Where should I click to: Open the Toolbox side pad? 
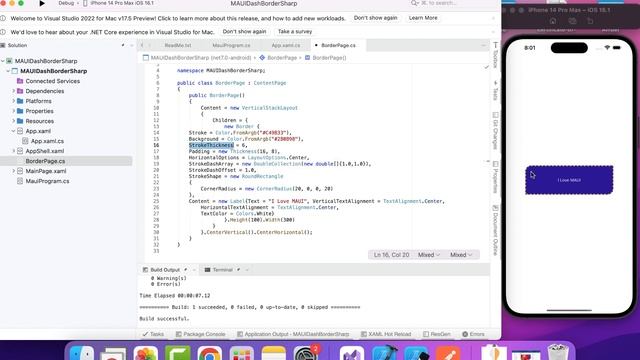coord(496,55)
